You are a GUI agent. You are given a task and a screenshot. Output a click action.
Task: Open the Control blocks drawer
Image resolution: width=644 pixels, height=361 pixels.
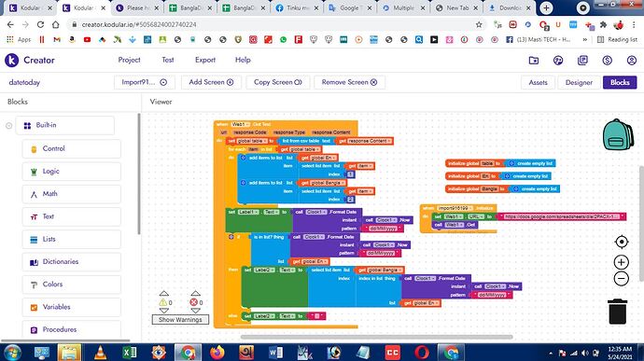pos(71,148)
